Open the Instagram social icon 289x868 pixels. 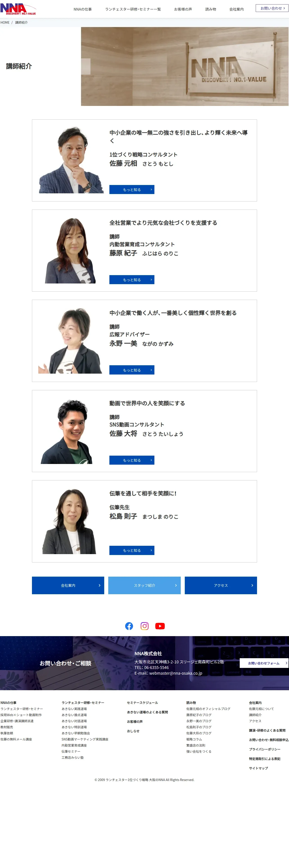[x=144, y=626]
